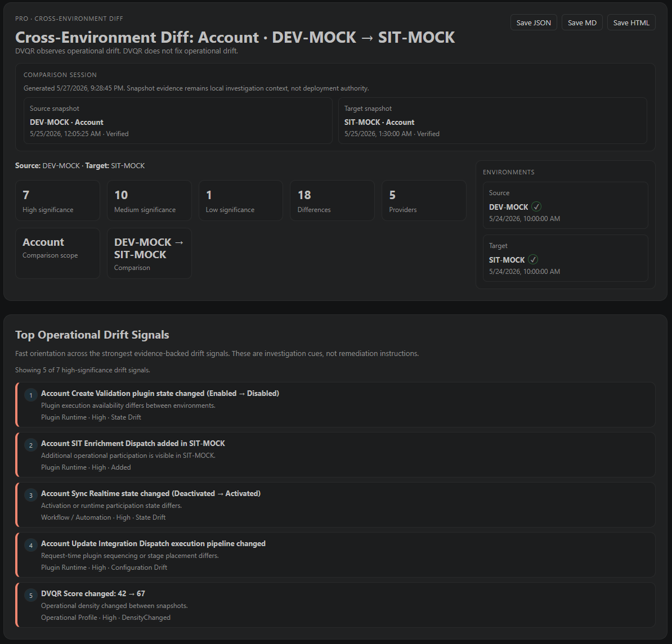The width and height of the screenshot is (672, 644).
Task: Click the Cross-Environment Diff page title
Action: tap(235, 37)
